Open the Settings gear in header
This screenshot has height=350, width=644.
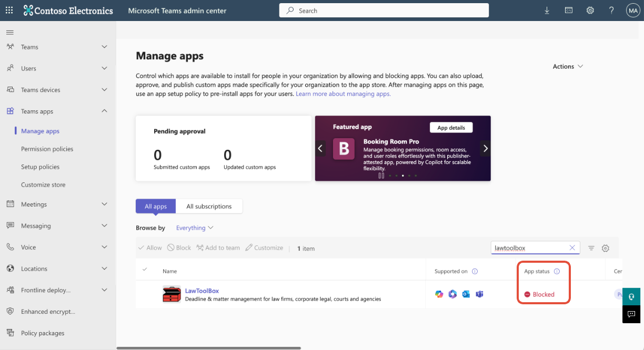pos(590,11)
